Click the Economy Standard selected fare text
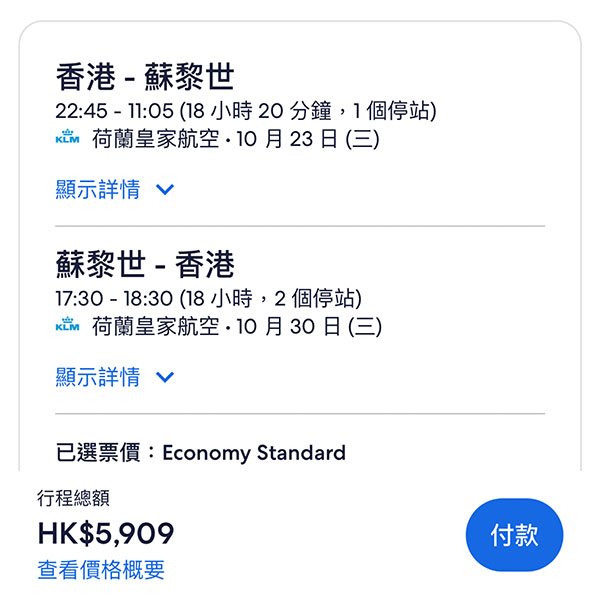600x600 pixels. click(x=253, y=453)
